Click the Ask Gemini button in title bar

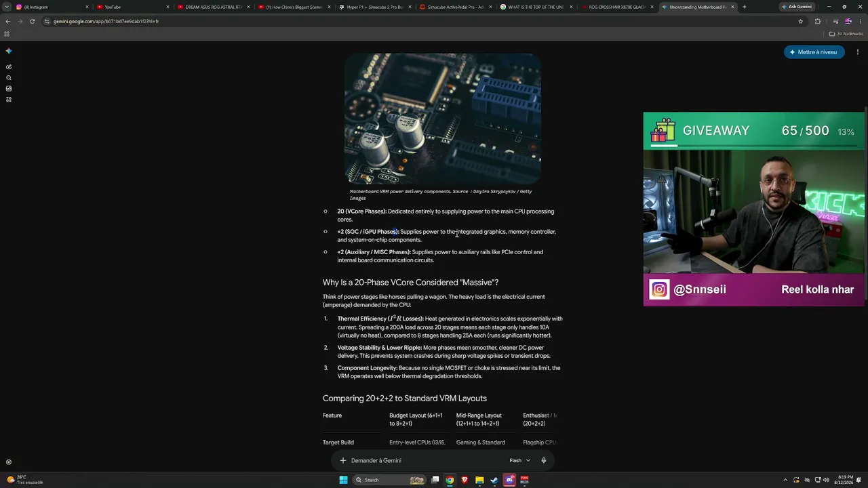(x=797, y=7)
